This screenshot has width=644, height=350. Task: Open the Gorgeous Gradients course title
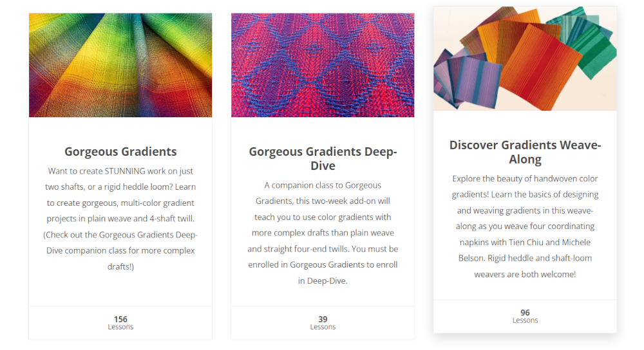120,151
